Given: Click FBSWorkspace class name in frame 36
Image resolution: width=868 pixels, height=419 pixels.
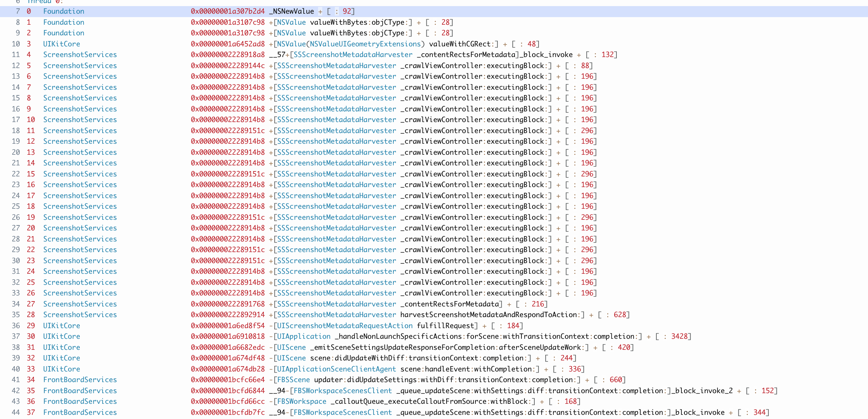Looking at the screenshot, I should [302, 402].
